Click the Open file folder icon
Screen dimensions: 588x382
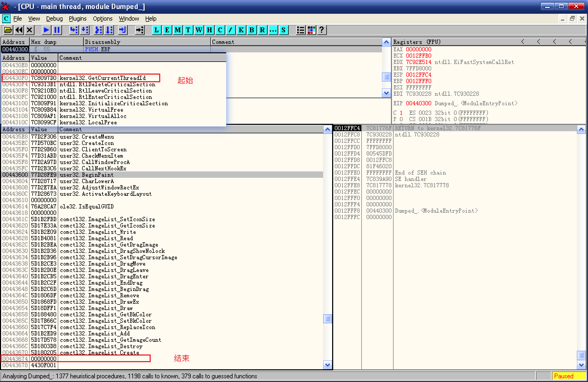point(8,30)
